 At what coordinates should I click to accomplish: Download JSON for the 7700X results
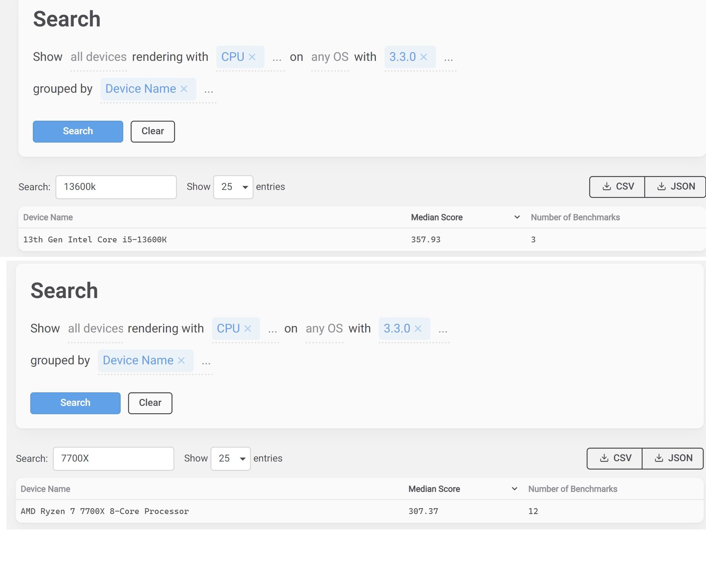click(673, 459)
